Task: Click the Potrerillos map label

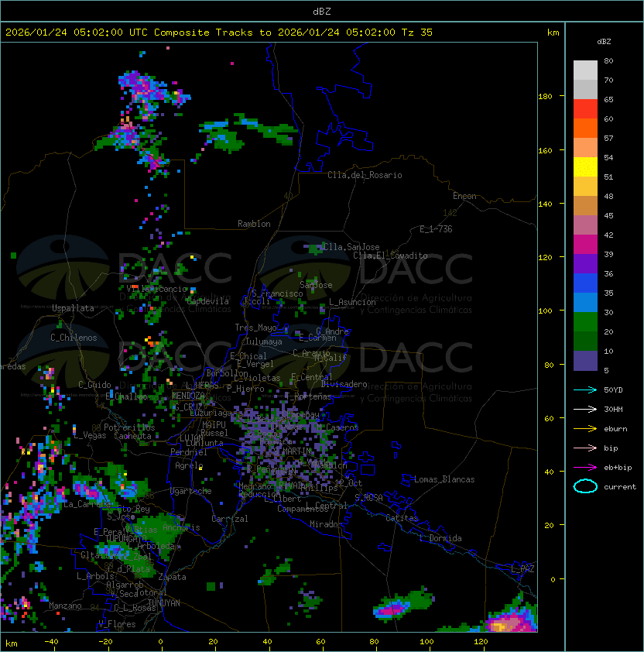Action: point(129,427)
